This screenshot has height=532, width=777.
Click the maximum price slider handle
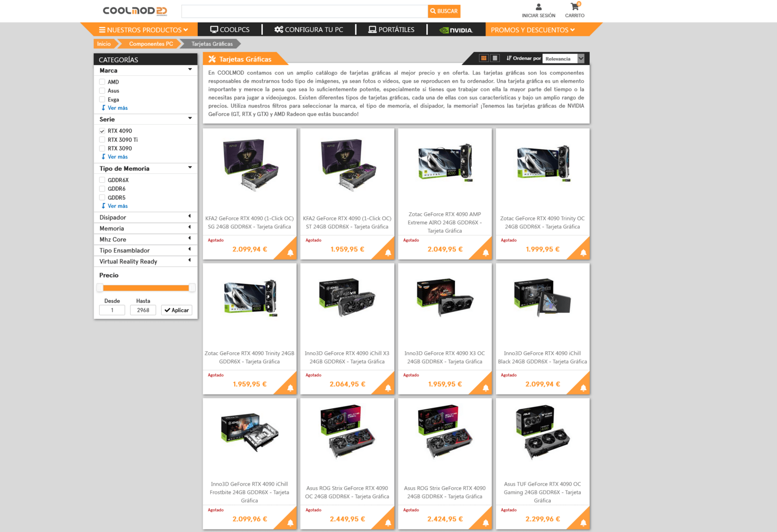(192, 288)
